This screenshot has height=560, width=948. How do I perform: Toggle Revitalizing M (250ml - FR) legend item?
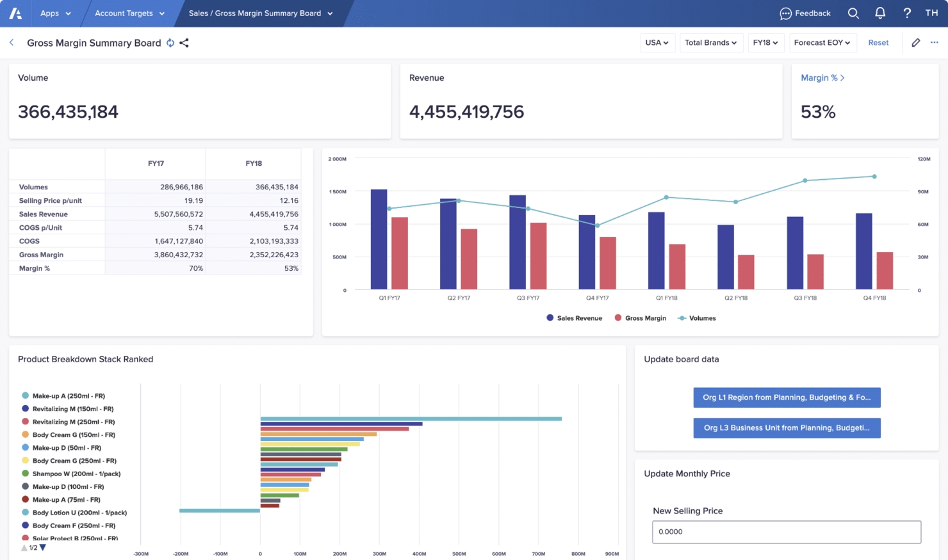click(68, 422)
